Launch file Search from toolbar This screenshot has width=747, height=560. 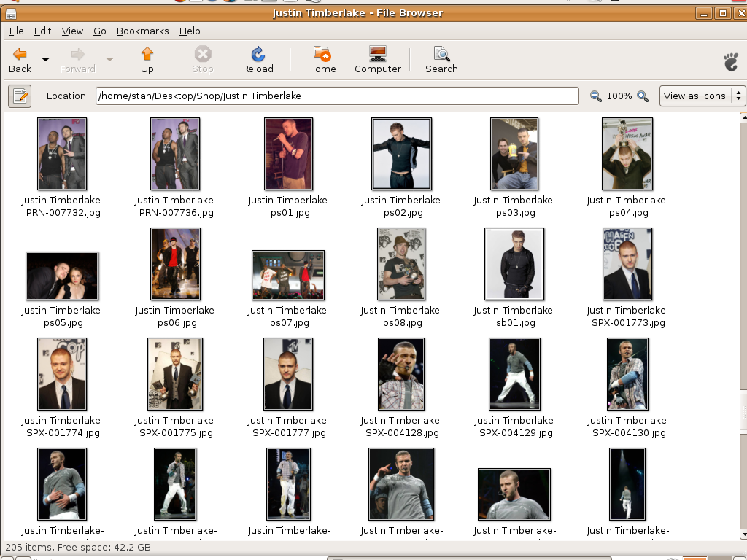441,54
